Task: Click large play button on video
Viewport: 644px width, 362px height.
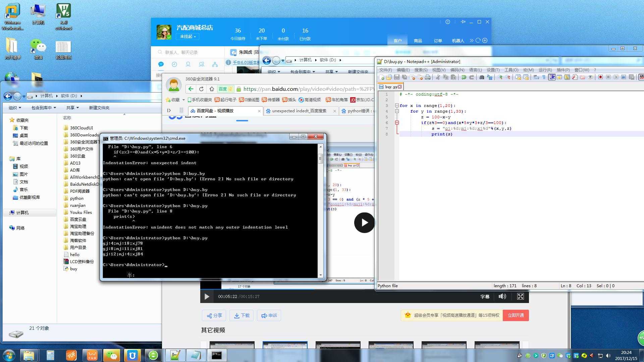Action: [364, 223]
